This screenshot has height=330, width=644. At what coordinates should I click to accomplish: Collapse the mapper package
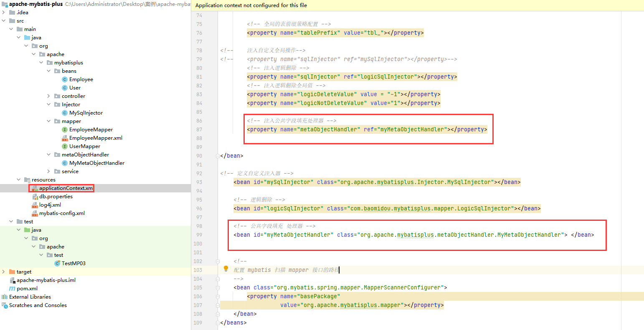pos(48,121)
